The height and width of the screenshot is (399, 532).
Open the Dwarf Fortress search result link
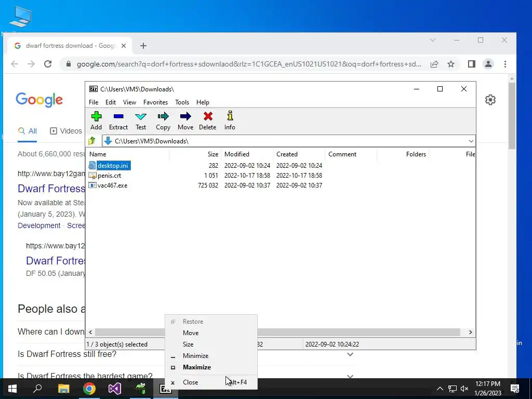click(x=51, y=189)
